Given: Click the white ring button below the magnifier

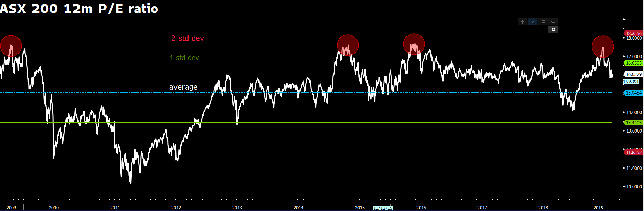Looking at the screenshot, I should [x=553, y=29].
